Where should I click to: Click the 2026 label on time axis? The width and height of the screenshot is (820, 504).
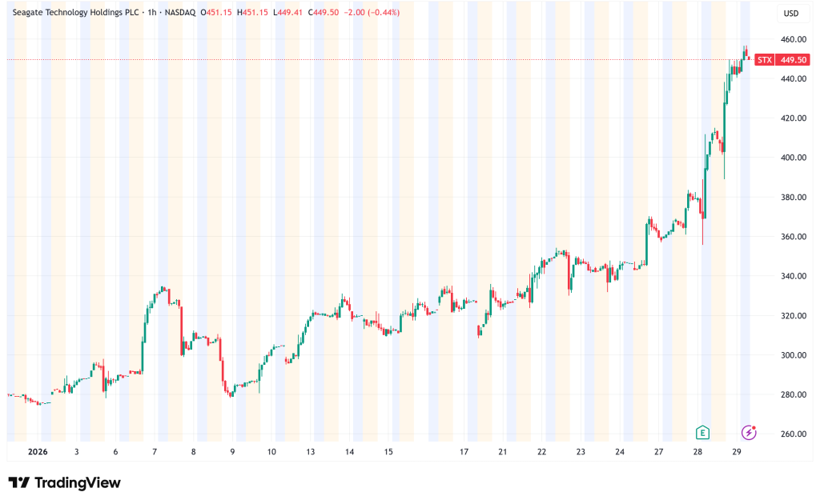[x=38, y=452]
